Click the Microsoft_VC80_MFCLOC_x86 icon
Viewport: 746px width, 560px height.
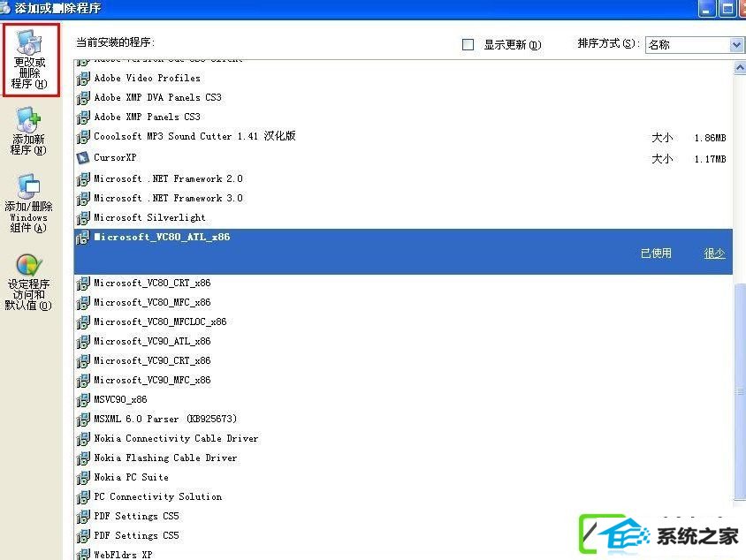[x=83, y=322]
